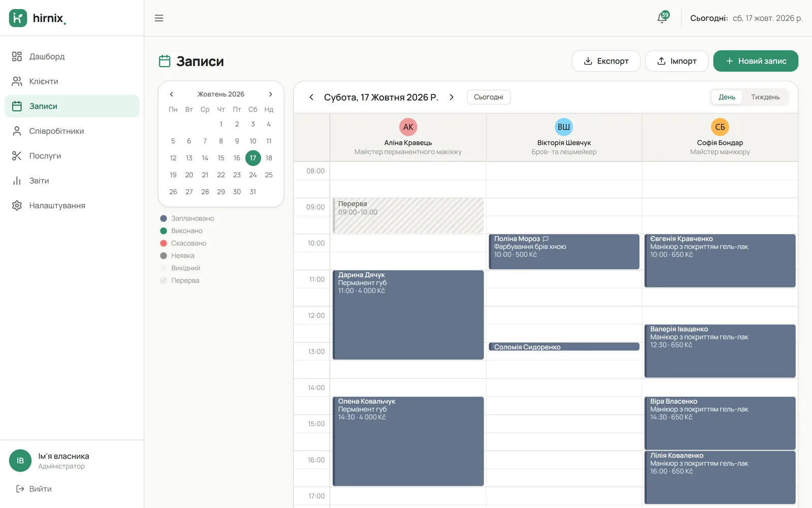Switch to День view
The height and width of the screenshot is (508, 812).
(x=727, y=97)
